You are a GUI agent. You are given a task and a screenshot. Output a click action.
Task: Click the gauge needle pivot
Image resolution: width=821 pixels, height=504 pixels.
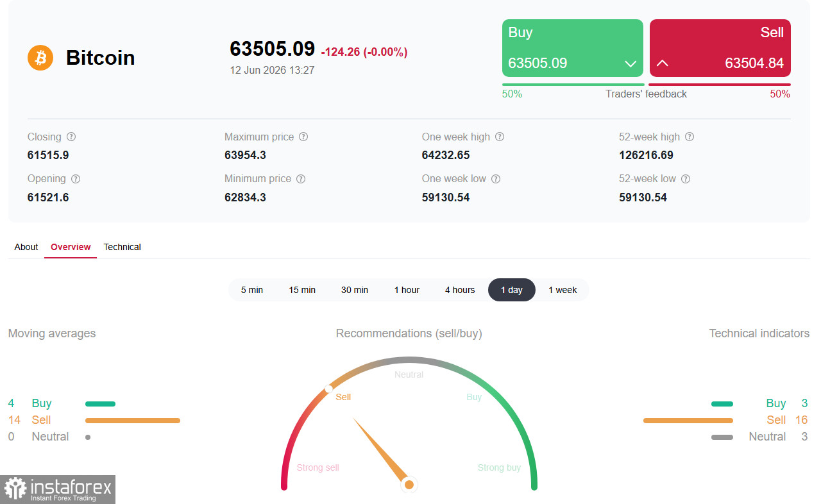click(409, 484)
